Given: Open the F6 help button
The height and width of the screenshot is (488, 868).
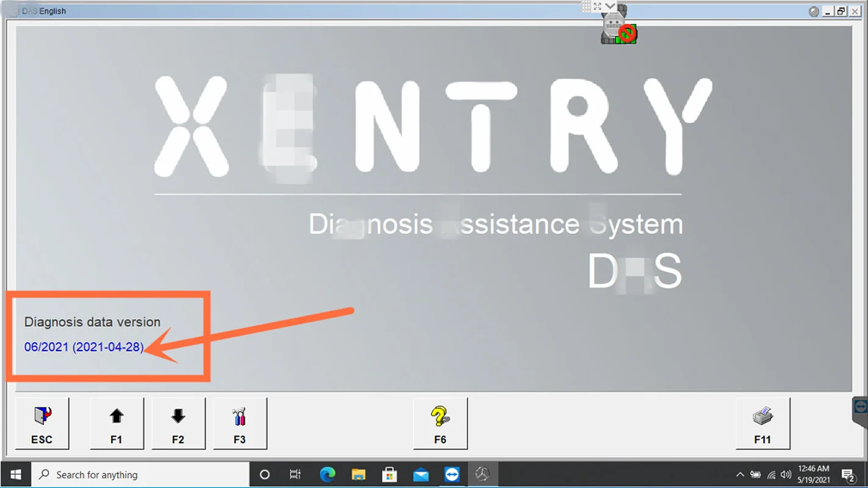Looking at the screenshot, I should 440,423.
